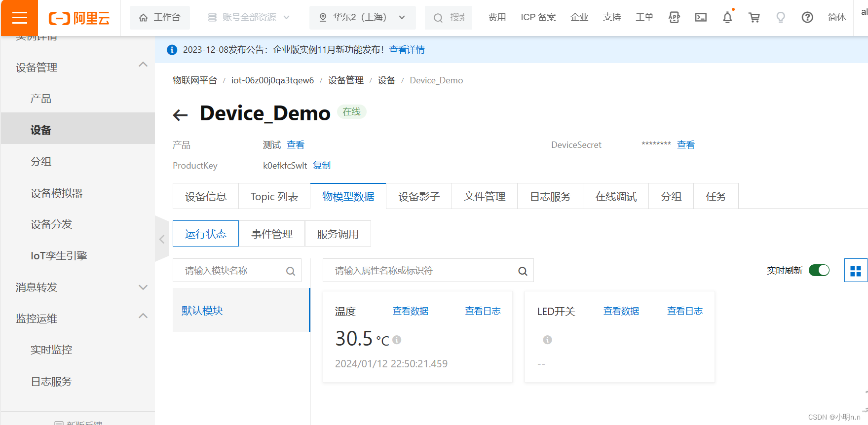This screenshot has width=868, height=425.
Task: Open the 工作台 workbench button
Action: click(x=160, y=18)
